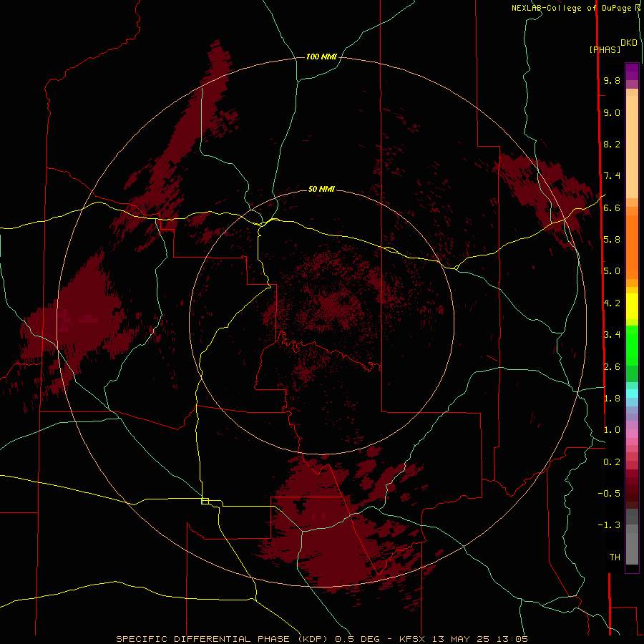Select the 50 NMI range ring label
The image size is (644, 644).
coord(321,189)
